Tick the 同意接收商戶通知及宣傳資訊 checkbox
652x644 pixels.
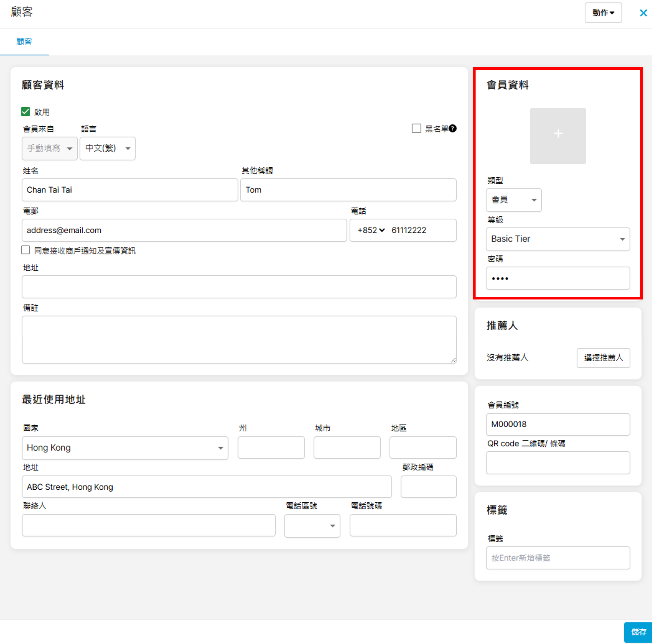26,250
